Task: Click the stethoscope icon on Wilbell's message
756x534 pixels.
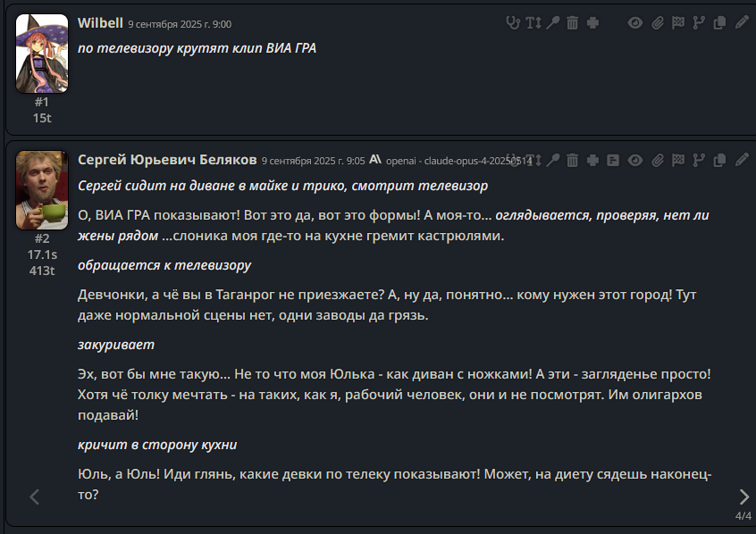Action: tap(512, 23)
